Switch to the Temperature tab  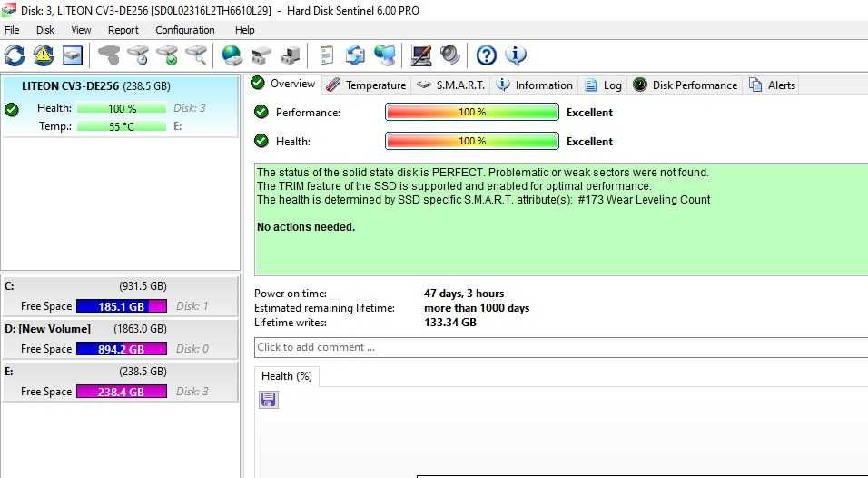point(366,85)
